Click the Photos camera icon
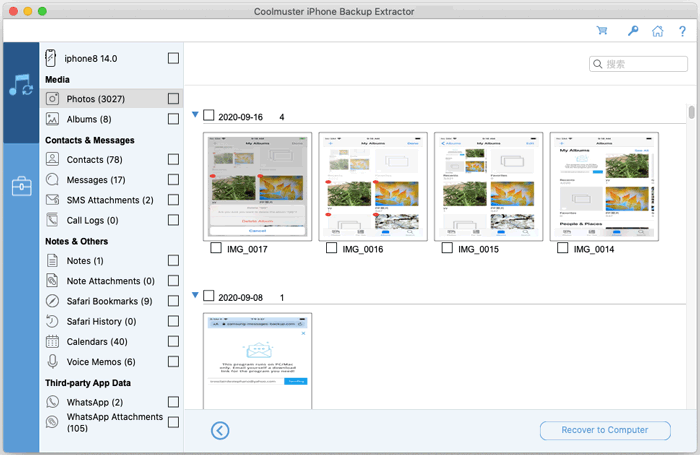The height and width of the screenshot is (455, 700). point(52,98)
